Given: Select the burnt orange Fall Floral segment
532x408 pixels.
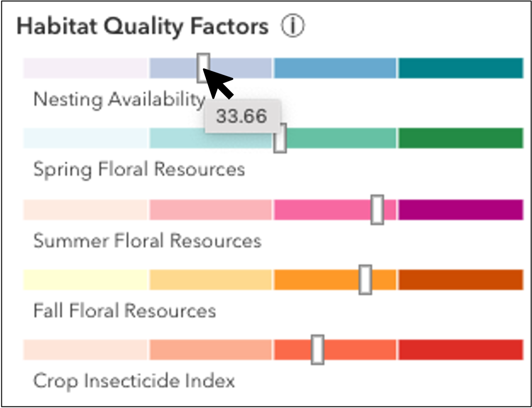Looking at the screenshot, I should 461,279.
